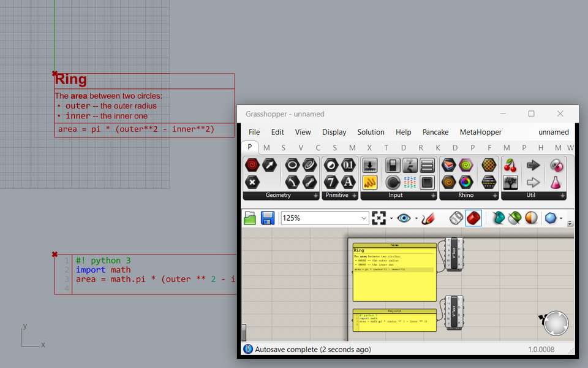Image resolution: width=588 pixels, height=368 pixels.
Task: Open the eye named views dropdown arrow
Action: (x=417, y=218)
